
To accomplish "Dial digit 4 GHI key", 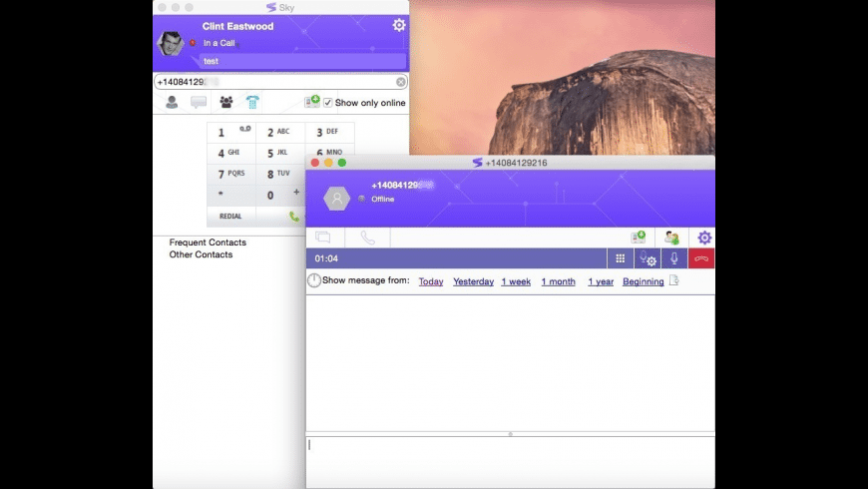I will click(231, 153).
